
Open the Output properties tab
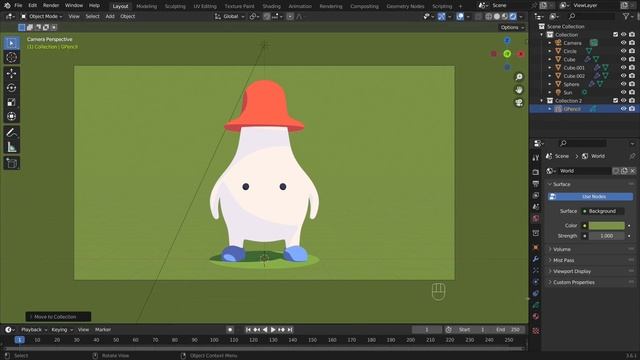[536, 184]
